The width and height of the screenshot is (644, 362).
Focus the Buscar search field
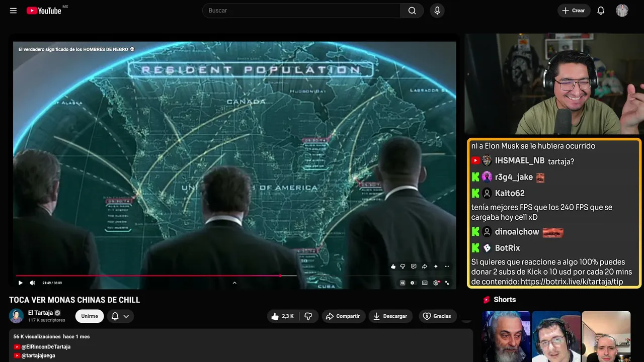click(301, 11)
